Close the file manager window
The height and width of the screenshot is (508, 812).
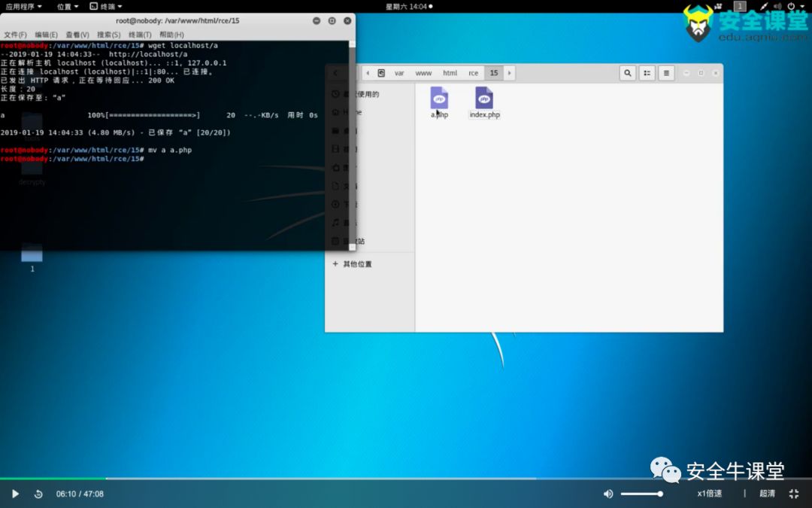point(716,73)
